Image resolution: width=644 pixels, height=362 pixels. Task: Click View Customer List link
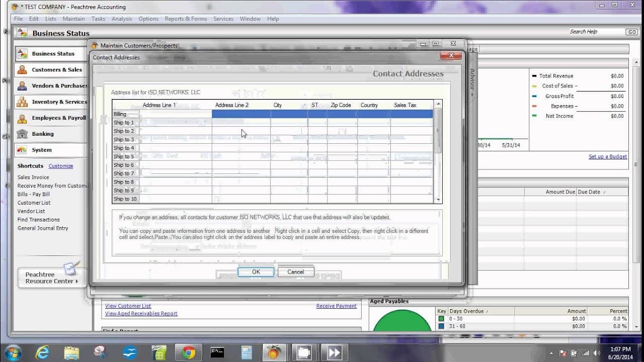pyautogui.click(x=128, y=306)
